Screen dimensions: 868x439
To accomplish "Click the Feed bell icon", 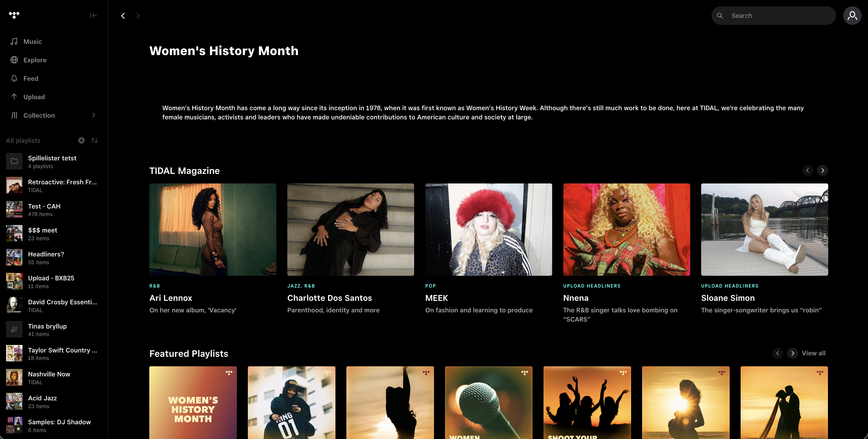I will click(x=14, y=78).
